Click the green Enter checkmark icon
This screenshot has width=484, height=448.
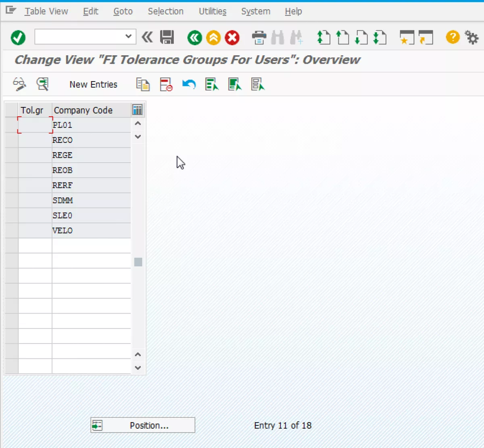[x=18, y=38]
